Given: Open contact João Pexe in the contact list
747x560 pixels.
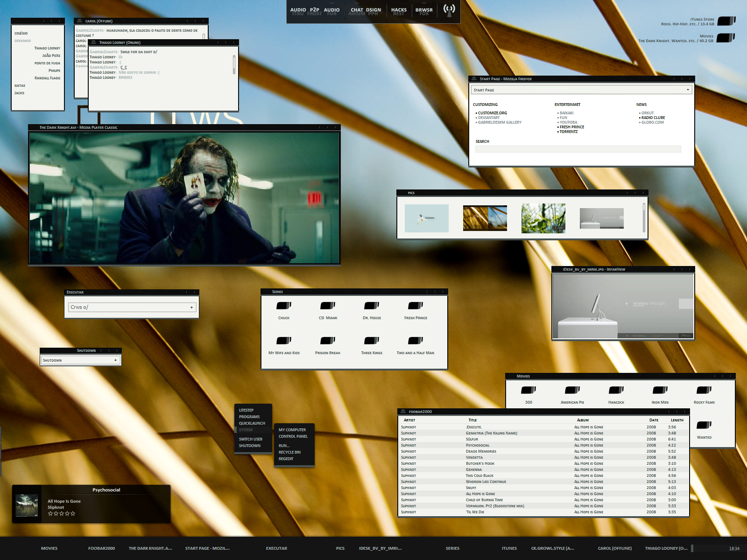Looking at the screenshot, I should 51,56.
